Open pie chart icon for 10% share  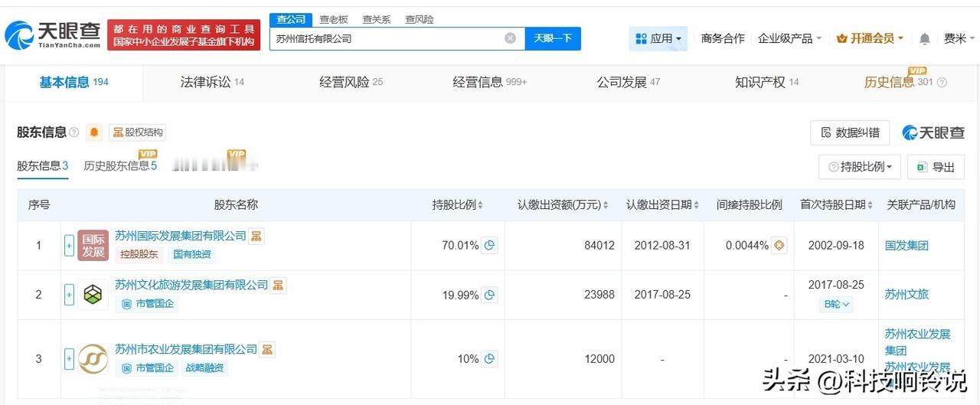(x=489, y=358)
